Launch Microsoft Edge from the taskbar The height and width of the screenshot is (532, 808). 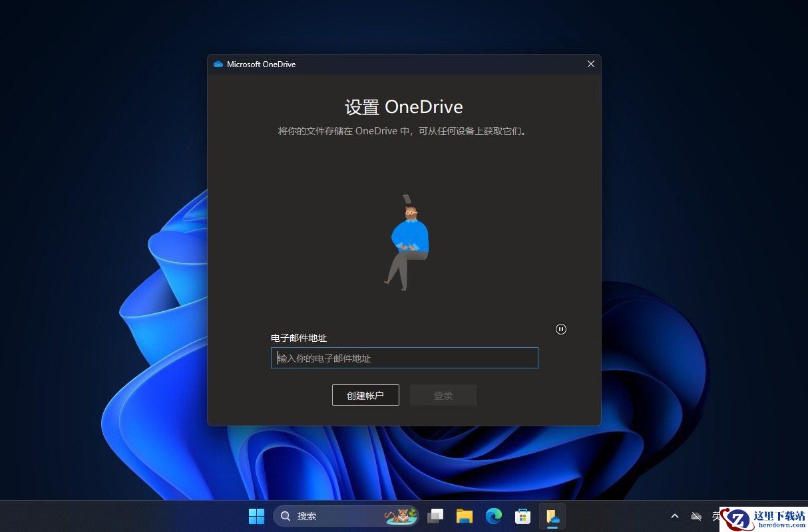tap(493, 516)
